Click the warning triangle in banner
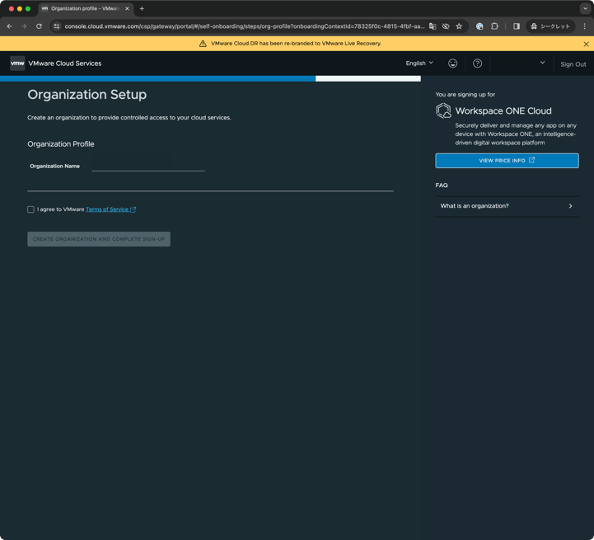594x540 pixels. pos(203,44)
